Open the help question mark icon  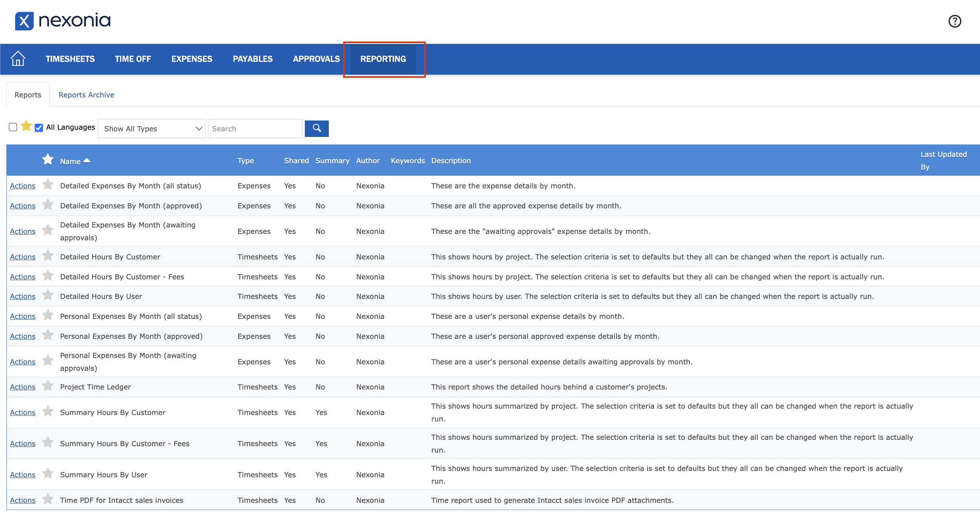954,21
